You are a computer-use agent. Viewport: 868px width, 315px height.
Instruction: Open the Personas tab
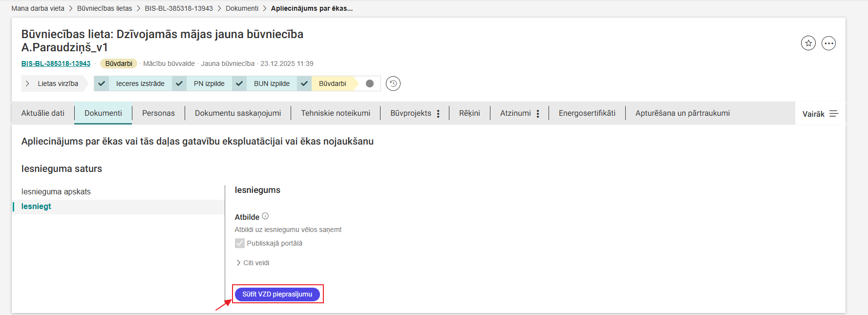point(158,113)
